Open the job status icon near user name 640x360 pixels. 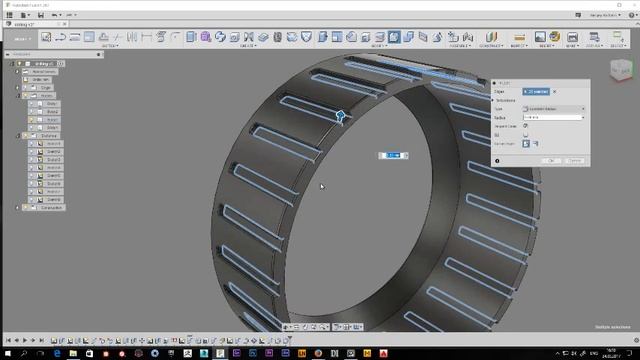click(x=578, y=15)
